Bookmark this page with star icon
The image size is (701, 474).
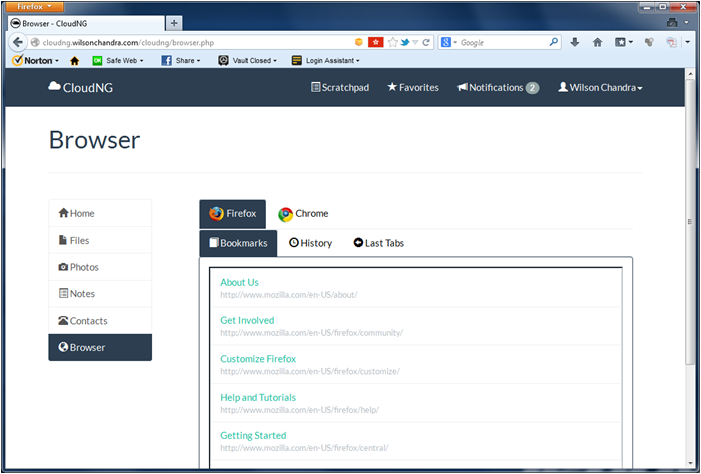tap(393, 42)
